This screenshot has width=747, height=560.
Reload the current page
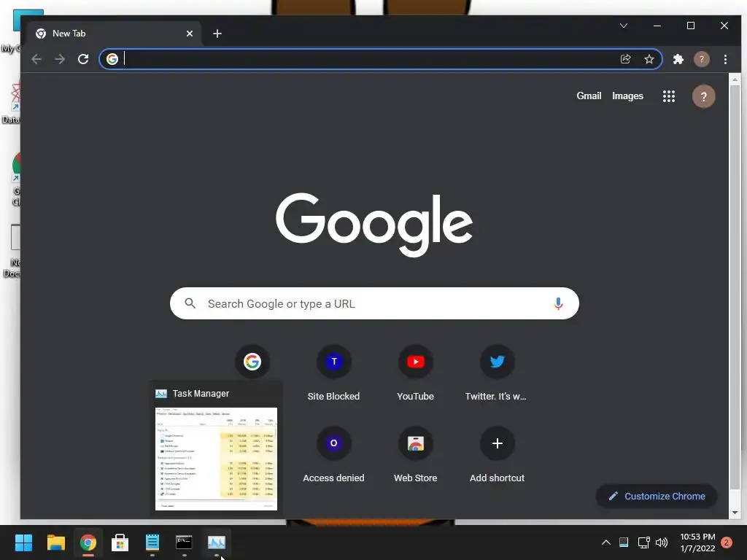click(83, 59)
